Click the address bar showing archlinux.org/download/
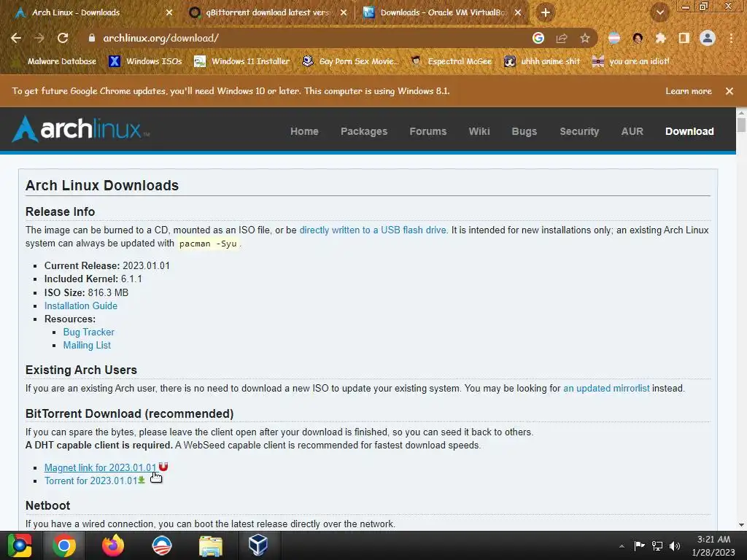 click(x=305, y=38)
